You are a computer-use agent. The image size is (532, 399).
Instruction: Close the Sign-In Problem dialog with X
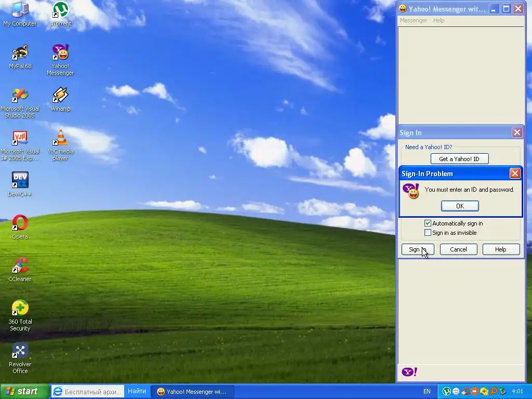point(515,174)
